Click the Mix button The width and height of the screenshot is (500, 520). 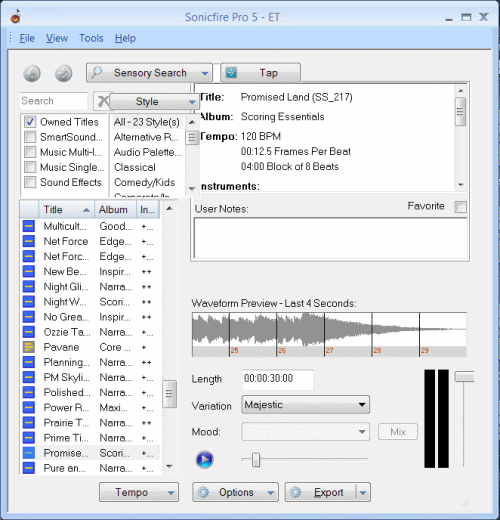point(398,432)
